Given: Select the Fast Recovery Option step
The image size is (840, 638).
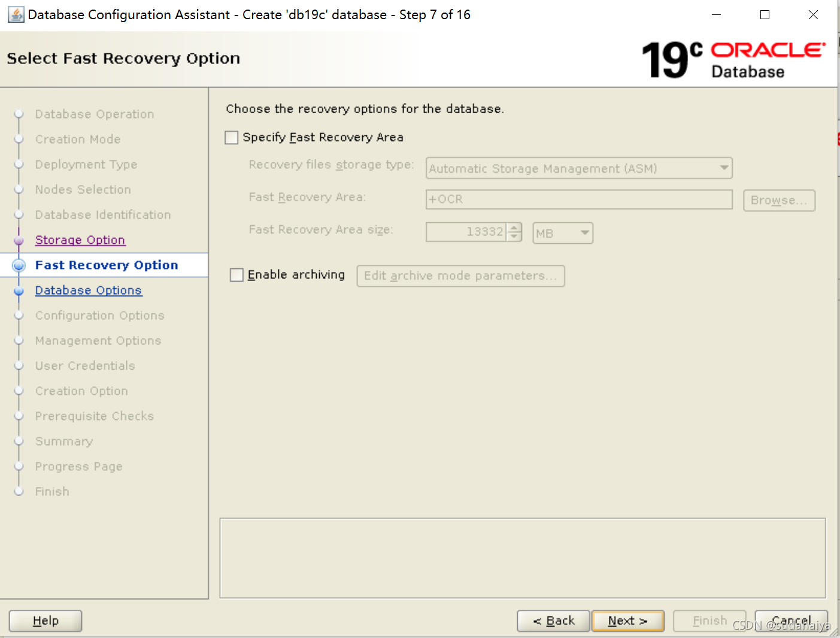Looking at the screenshot, I should (107, 265).
